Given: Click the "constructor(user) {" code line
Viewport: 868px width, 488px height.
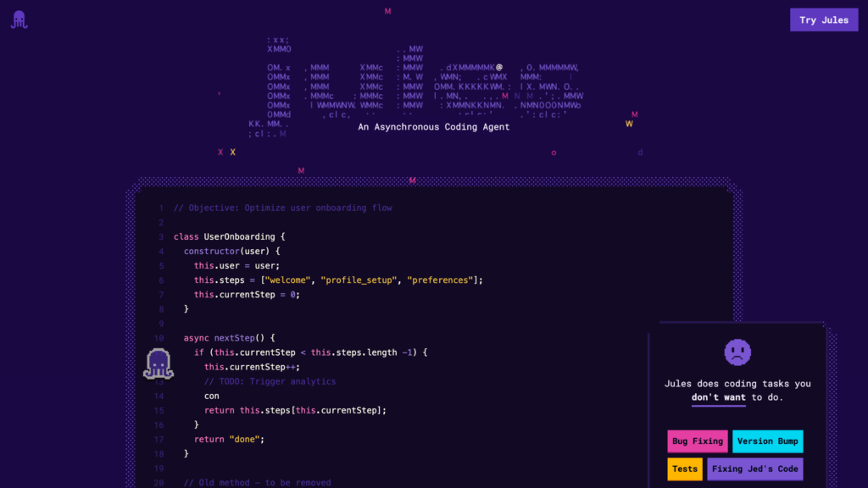Looking at the screenshot, I should (232, 251).
